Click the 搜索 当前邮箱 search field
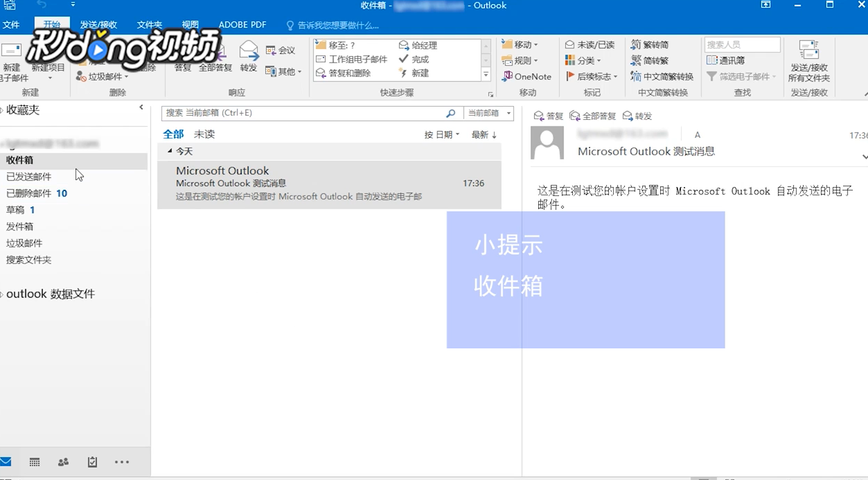This screenshot has width=868, height=480. [303, 113]
